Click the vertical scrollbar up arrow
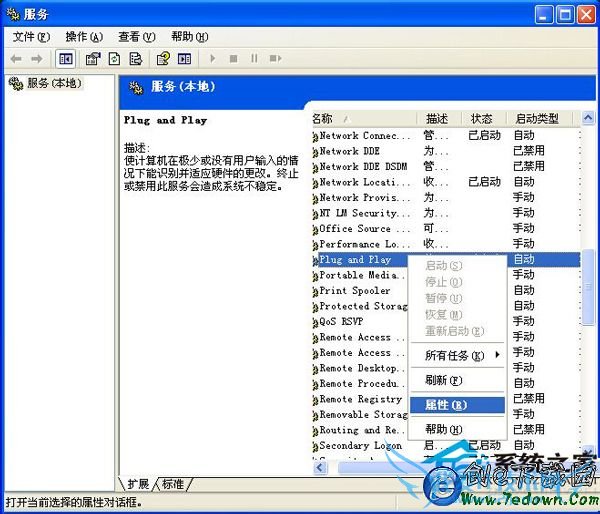 [588, 117]
